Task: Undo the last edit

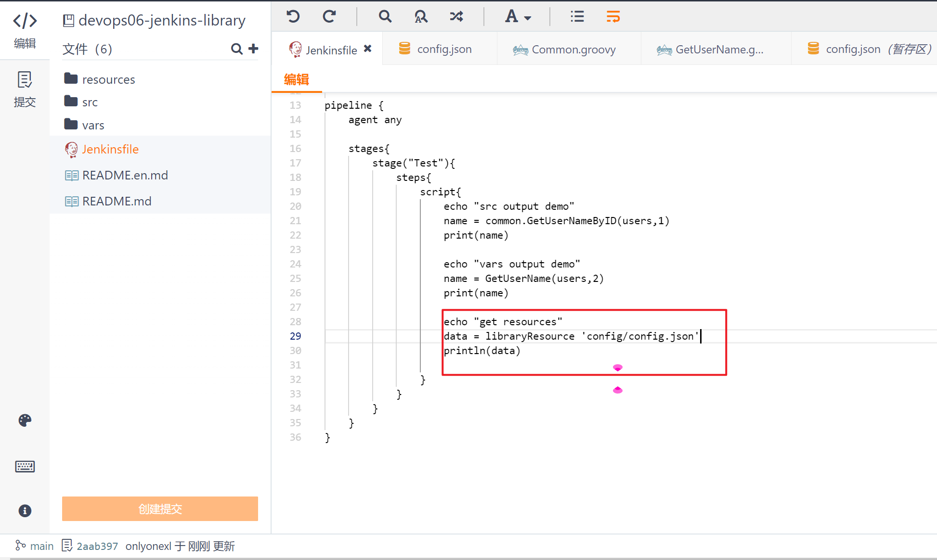Action: click(293, 17)
